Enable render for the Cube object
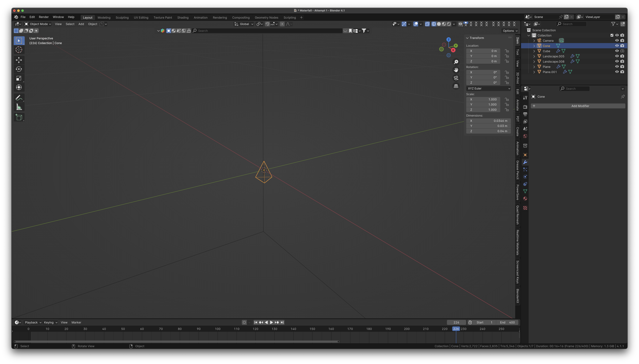Viewport: 639px width, 364px height. (622, 51)
